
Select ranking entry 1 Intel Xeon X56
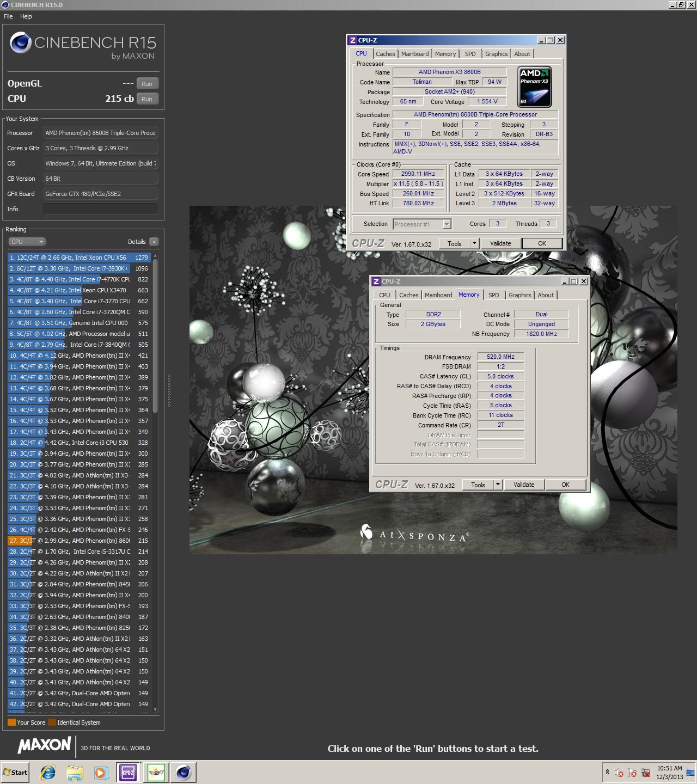[79, 258]
